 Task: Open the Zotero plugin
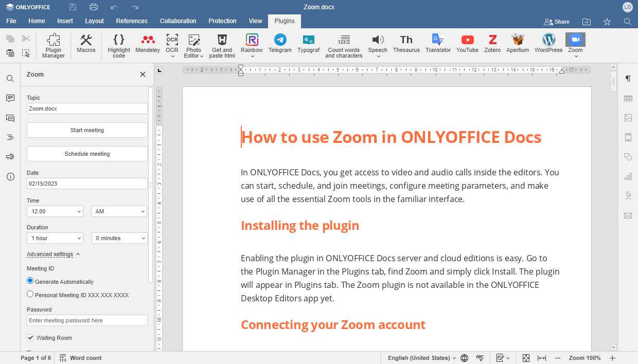(x=492, y=43)
